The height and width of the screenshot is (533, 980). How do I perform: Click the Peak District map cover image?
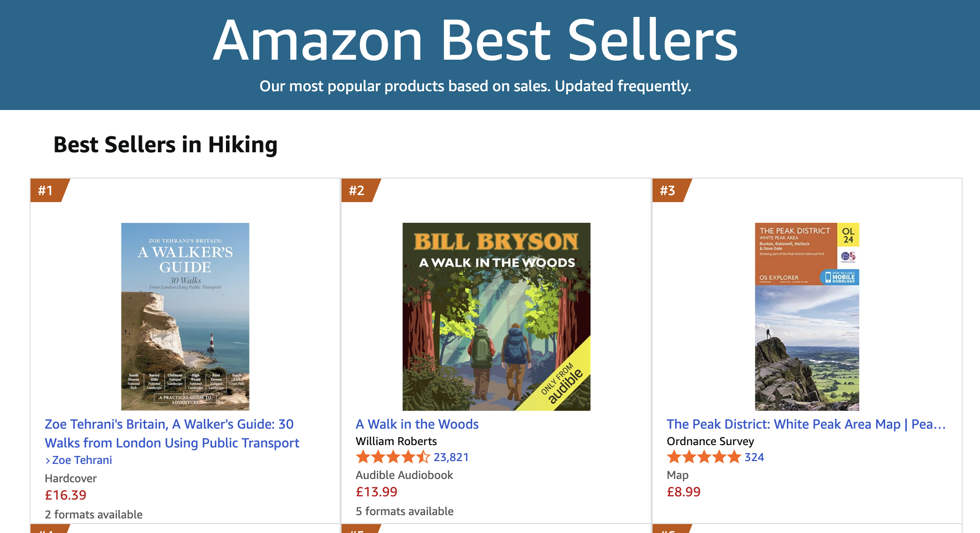coord(807,316)
